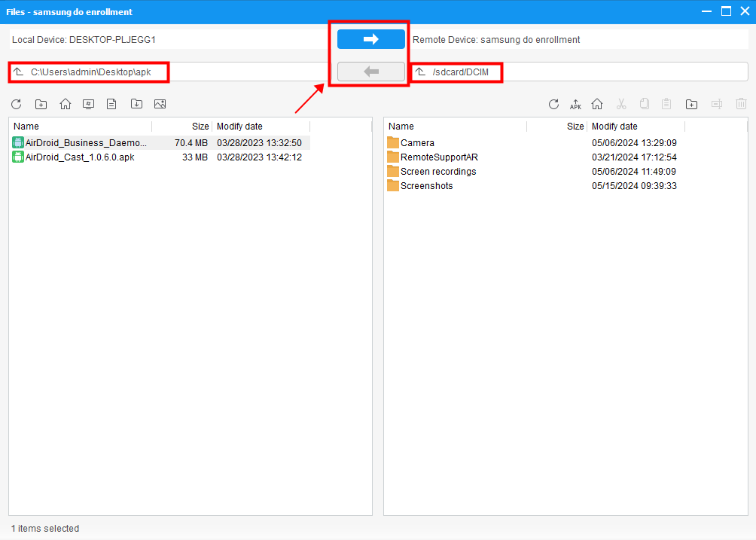Navigate up from the remote DCIM folder

419,71
